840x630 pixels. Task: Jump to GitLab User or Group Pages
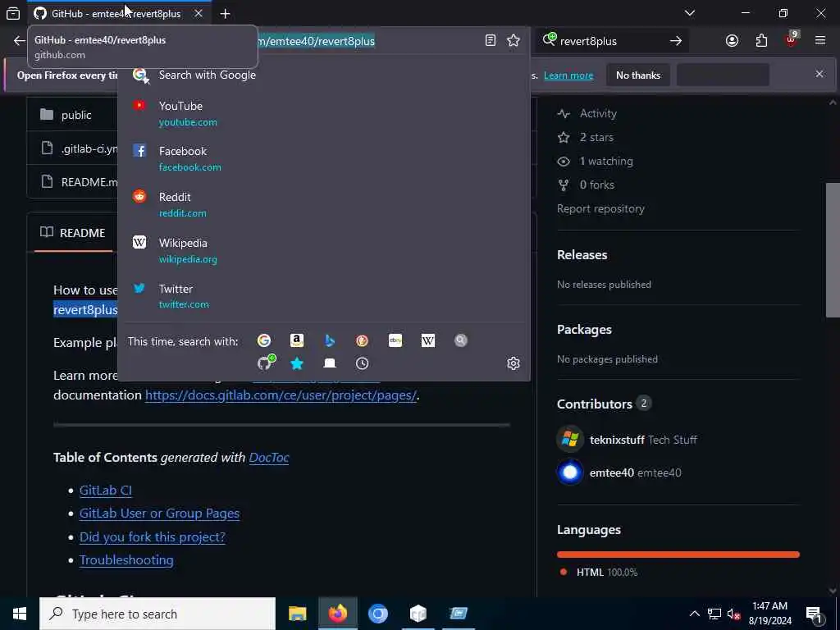[159, 514]
